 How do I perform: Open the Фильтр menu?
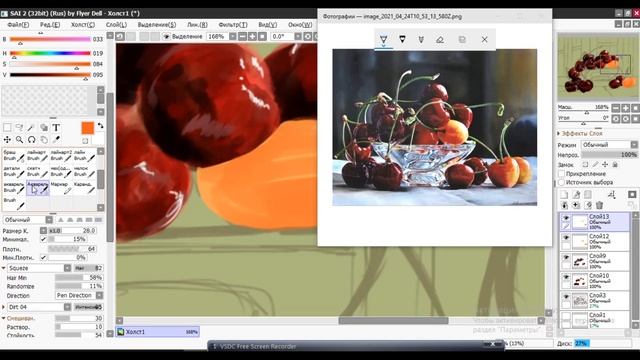[233, 24]
